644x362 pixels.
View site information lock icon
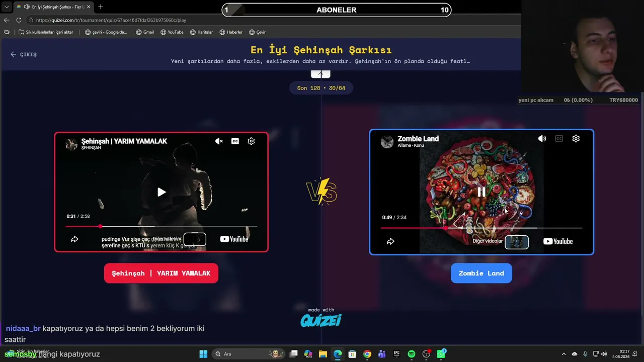coord(31,20)
